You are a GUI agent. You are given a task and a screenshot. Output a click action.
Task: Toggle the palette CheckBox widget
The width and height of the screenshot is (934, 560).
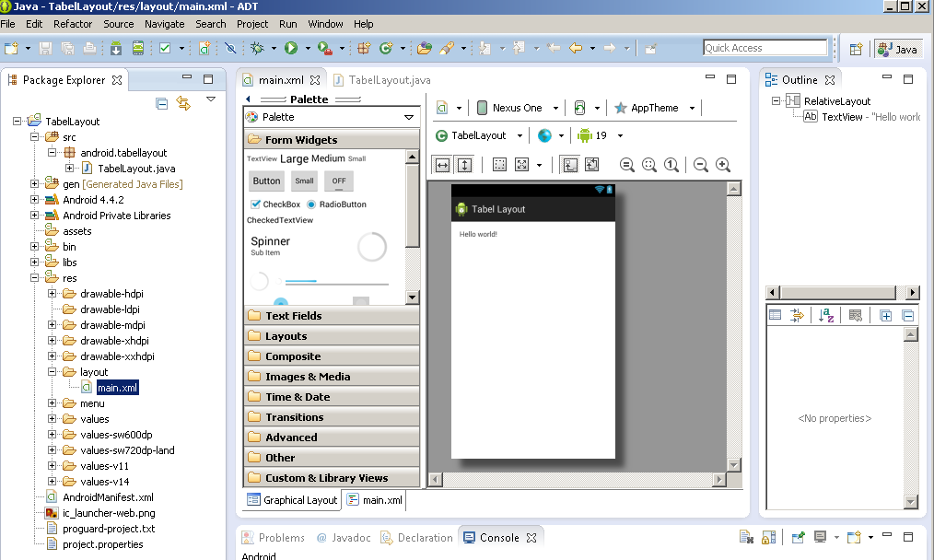[x=275, y=204]
